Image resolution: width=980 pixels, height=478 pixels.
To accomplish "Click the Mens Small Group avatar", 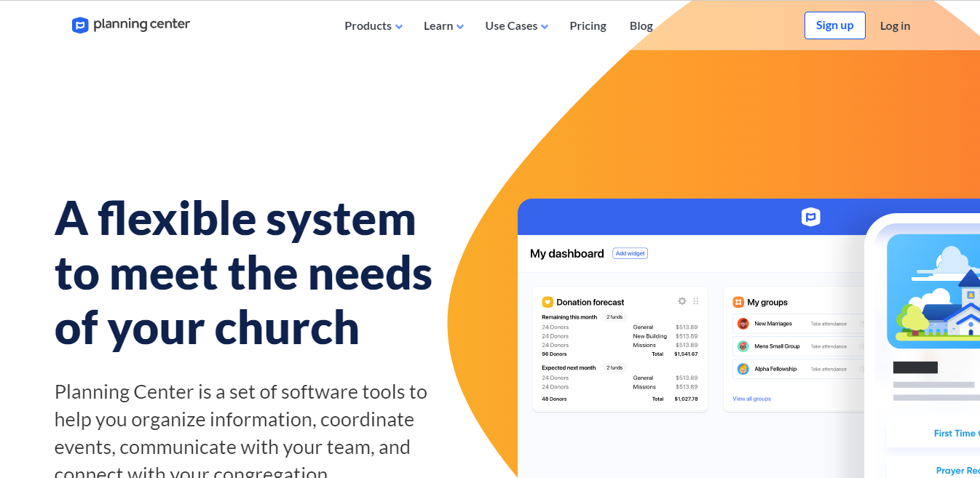I will tap(743, 346).
